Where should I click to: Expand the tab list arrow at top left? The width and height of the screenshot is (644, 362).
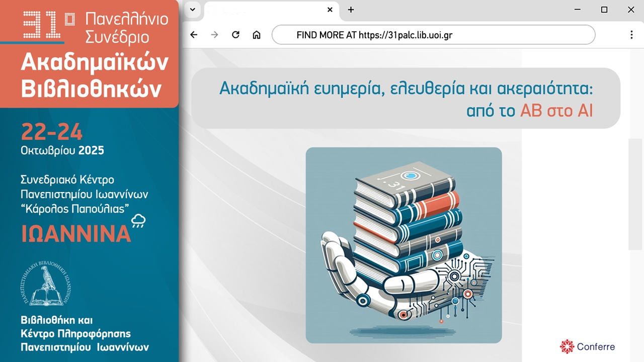(192, 10)
